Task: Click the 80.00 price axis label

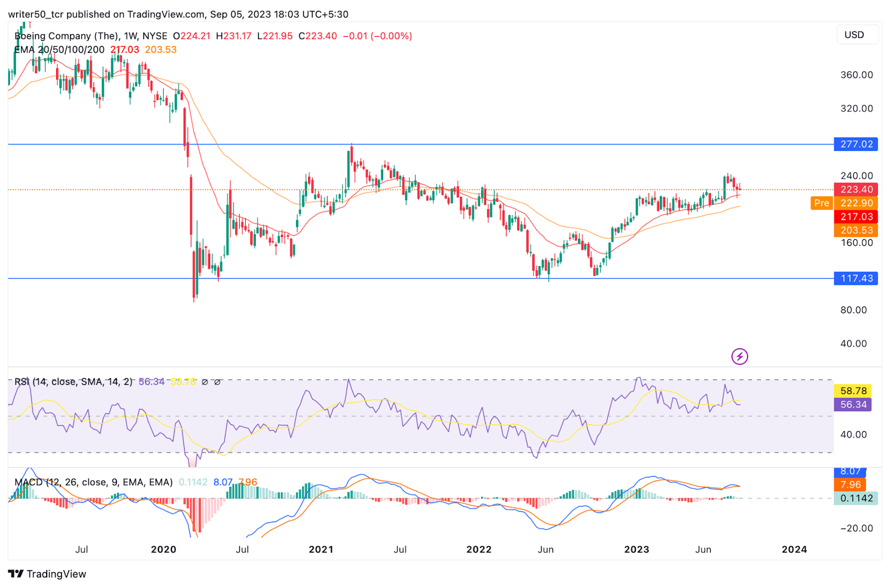Action: point(854,310)
